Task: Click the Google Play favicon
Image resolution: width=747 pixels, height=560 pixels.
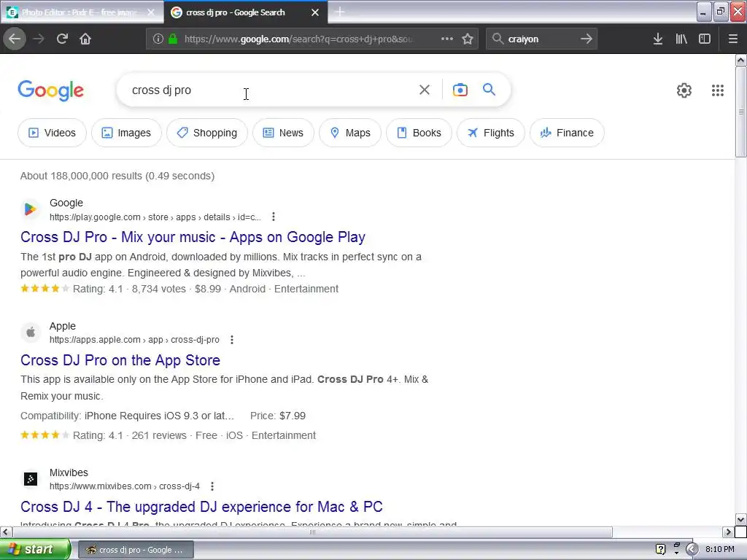Action: (x=31, y=209)
